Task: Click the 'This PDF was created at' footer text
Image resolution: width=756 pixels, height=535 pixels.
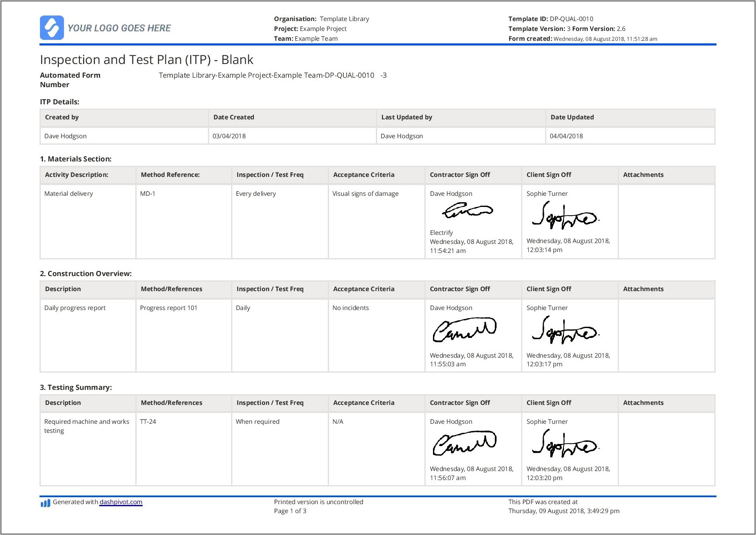Action: click(543, 502)
